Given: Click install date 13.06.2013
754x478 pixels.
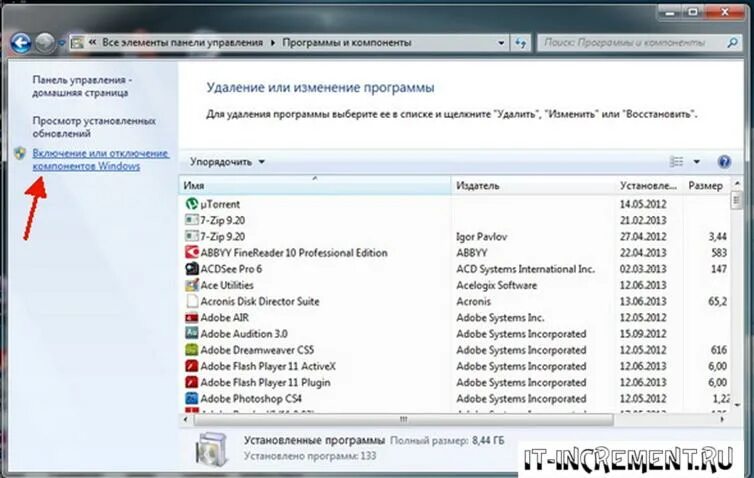Looking at the screenshot, I should pos(643,302).
